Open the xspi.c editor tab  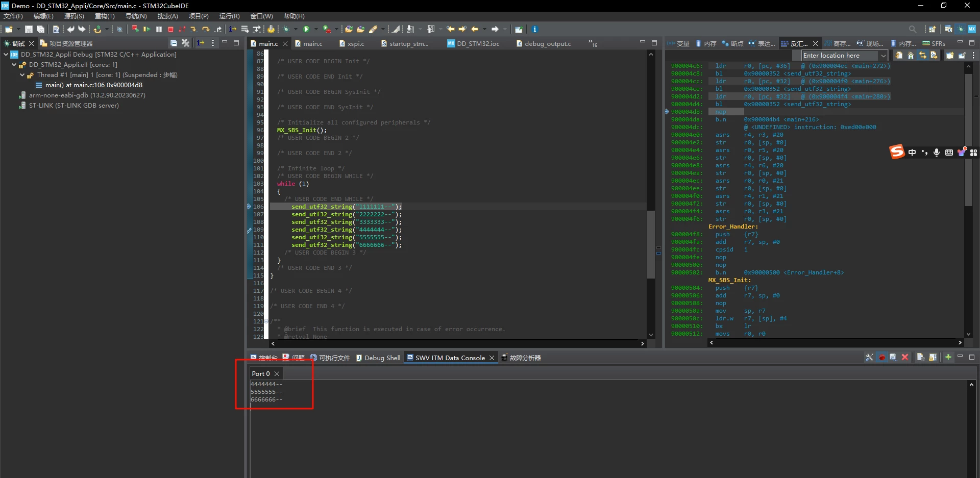(x=352, y=43)
